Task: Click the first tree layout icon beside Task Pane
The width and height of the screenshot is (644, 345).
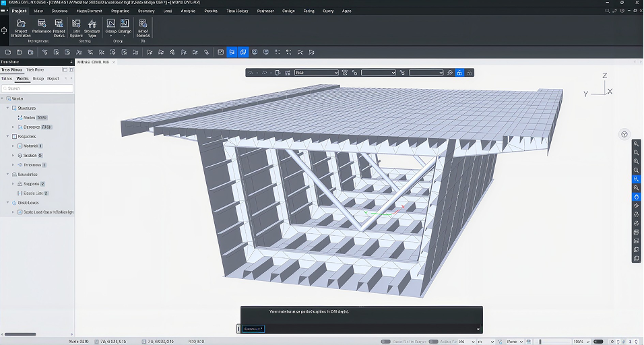Action: click(x=65, y=69)
